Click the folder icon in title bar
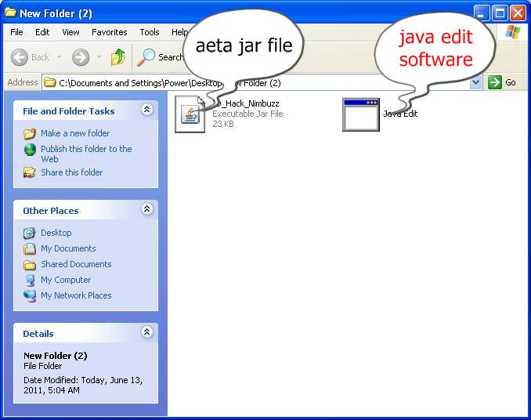The image size is (531, 420). [10, 13]
